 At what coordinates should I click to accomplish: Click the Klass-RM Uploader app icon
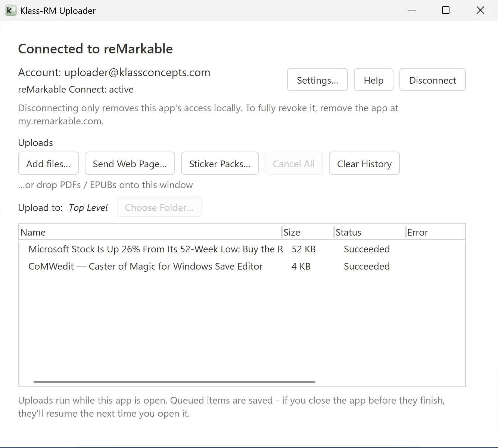[x=10, y=10]
